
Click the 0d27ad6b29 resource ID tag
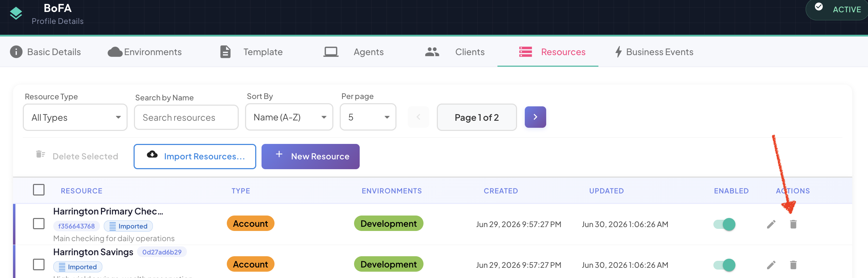click(x=162, y=252)
